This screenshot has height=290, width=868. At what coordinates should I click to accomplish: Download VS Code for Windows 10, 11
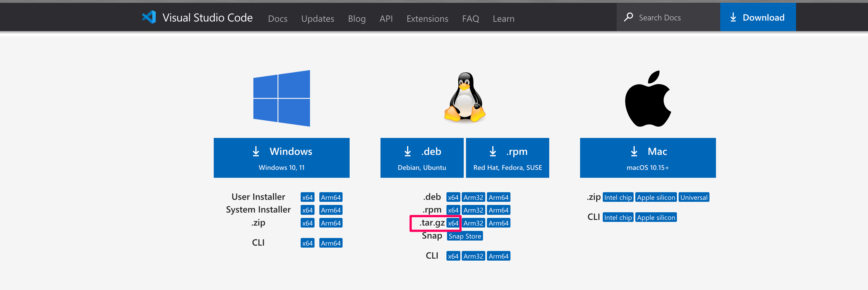tap(282, 158)
